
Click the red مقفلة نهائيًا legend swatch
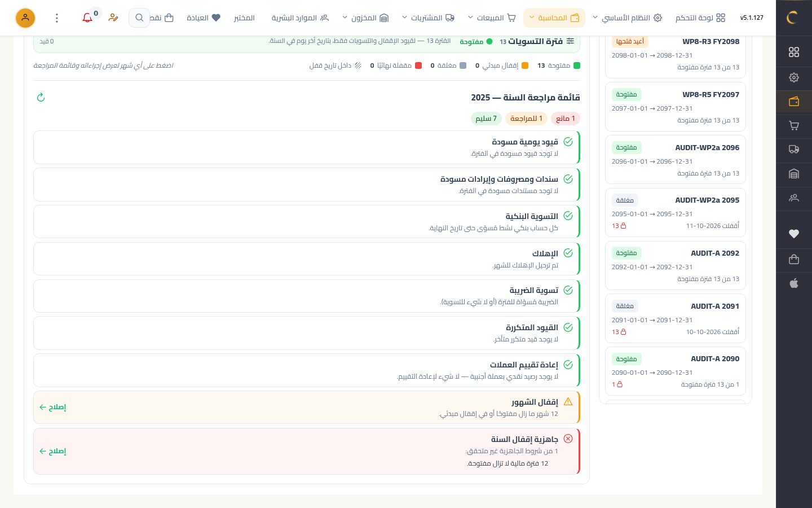coord(418,65)
